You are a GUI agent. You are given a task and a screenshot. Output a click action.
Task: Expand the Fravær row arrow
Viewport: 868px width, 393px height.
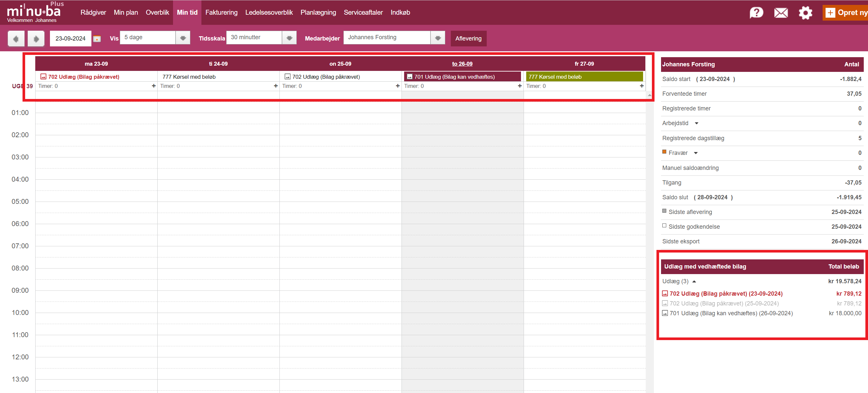tap(696, 153)
